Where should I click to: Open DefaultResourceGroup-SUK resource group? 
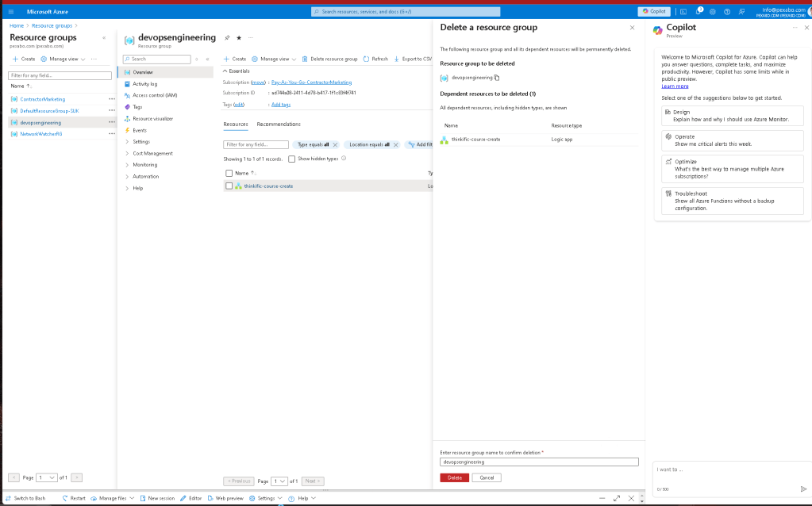pos(49,111)
